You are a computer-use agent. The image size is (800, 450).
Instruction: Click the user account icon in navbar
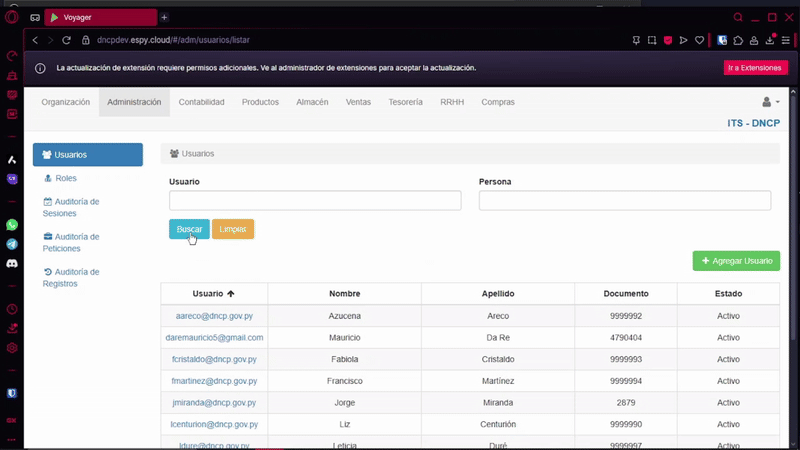coord(769,102)
